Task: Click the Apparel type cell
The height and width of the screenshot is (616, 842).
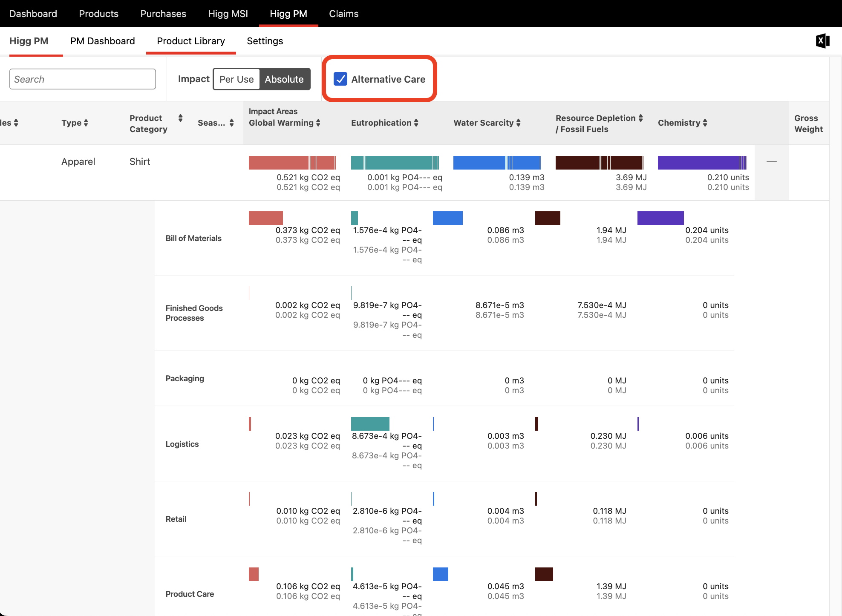Action: (78, 161)
